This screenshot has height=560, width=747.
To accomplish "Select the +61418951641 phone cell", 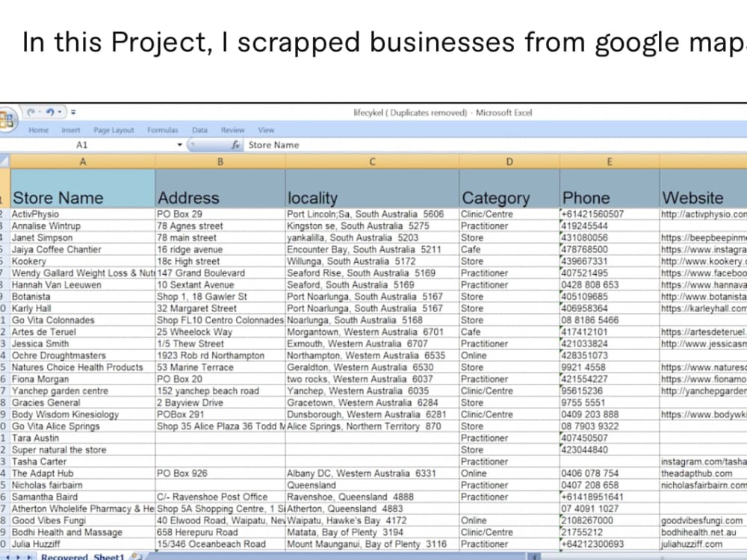I will (x=610, y=497).
